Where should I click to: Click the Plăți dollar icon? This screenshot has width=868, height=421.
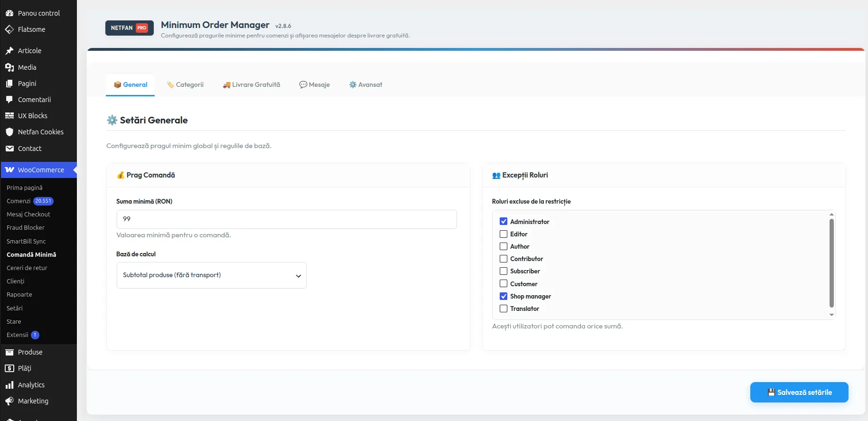[x=9, y=368]
